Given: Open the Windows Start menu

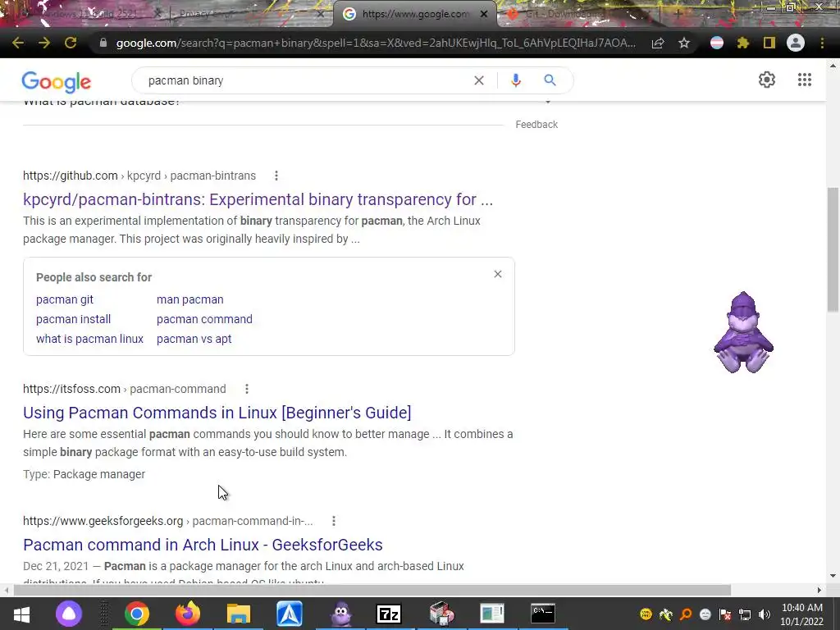Looking at the screenshot, I should tap(21, 614).
